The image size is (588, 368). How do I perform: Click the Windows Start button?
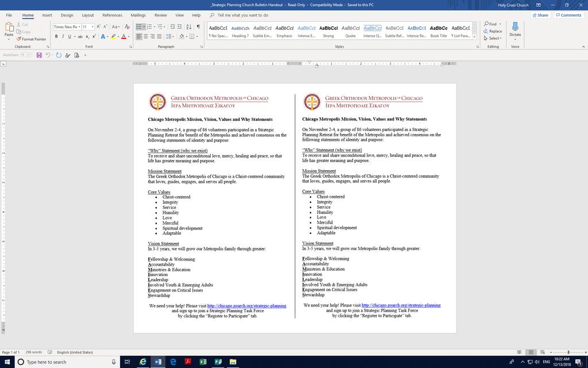(7, 362)
